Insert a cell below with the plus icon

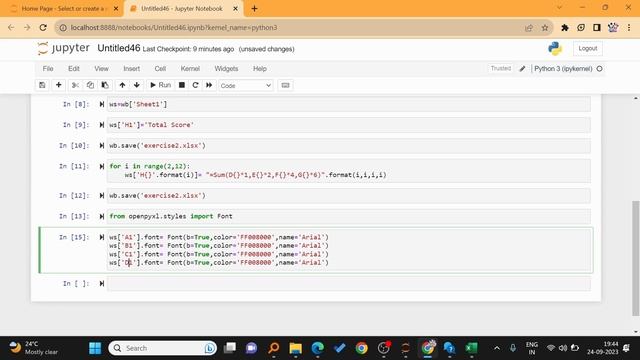58,85
